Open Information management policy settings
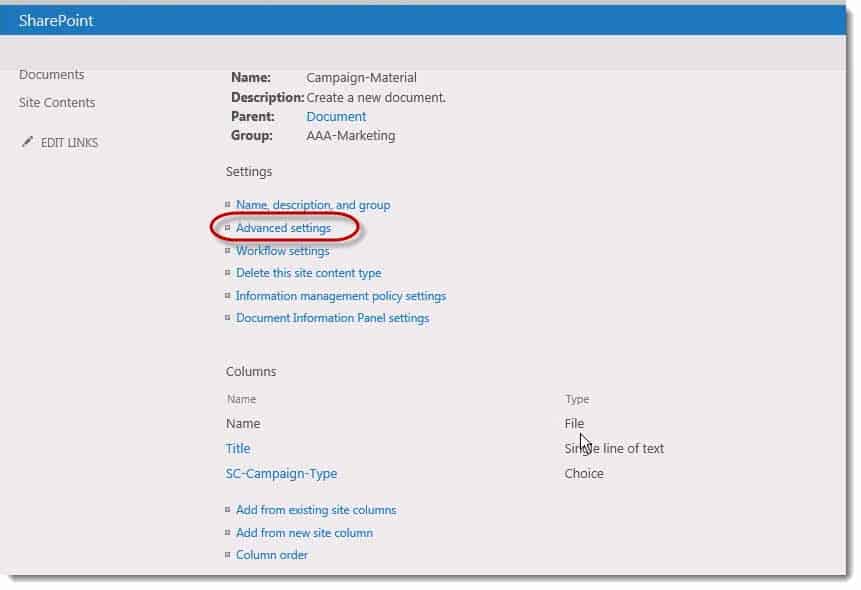 [x=340, y=296]
